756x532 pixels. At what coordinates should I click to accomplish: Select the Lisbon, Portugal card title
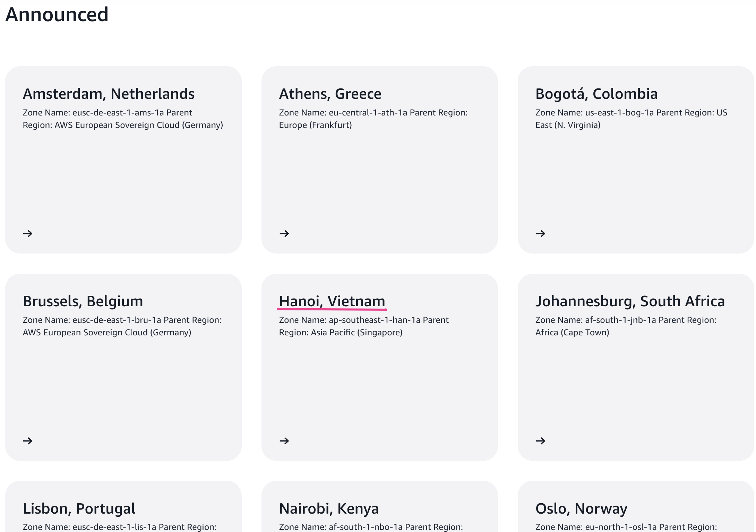coord(79,509)
